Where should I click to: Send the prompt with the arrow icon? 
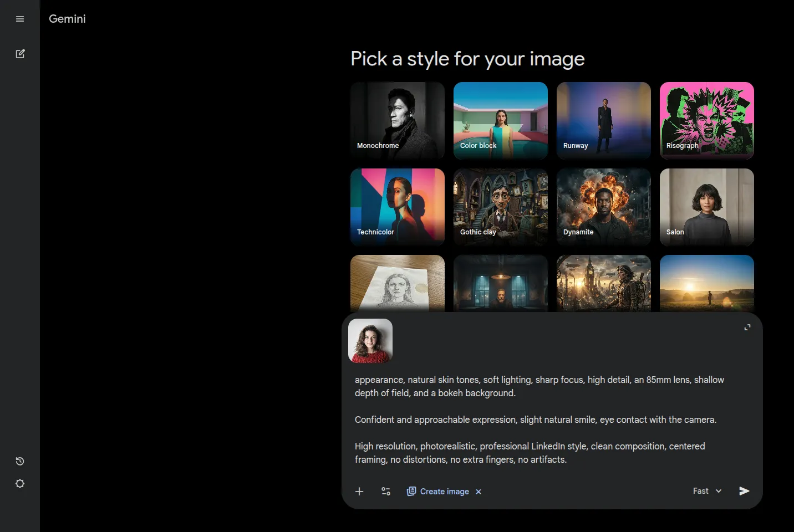(x=744, y=491)
